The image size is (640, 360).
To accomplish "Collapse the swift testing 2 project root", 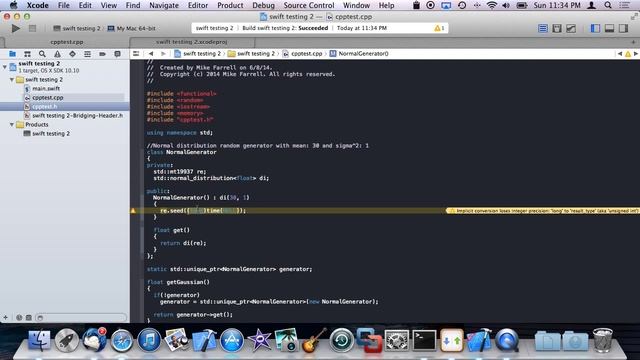I will coord(4,67).
